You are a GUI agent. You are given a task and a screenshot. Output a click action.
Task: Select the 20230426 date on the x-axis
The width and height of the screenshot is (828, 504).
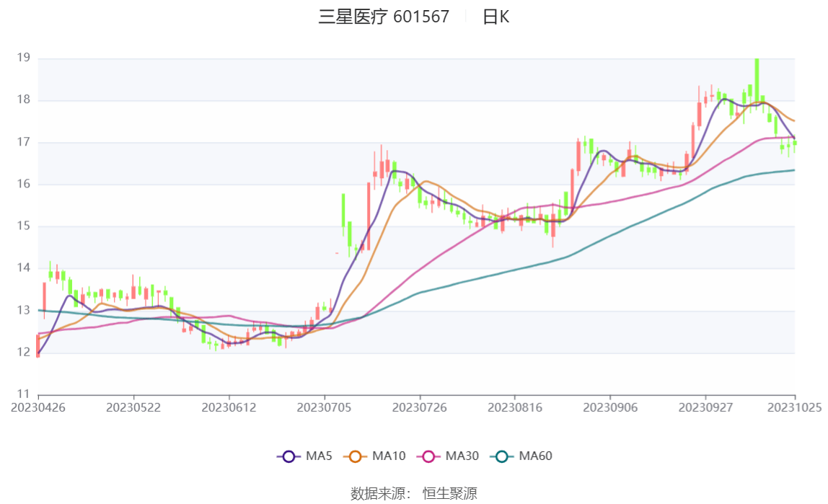point(38,407)
